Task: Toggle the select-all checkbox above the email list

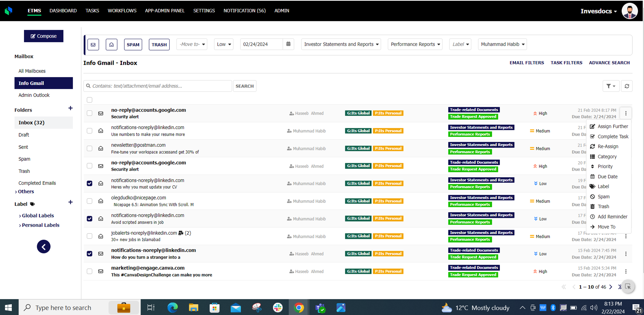Action: point(89,100)
